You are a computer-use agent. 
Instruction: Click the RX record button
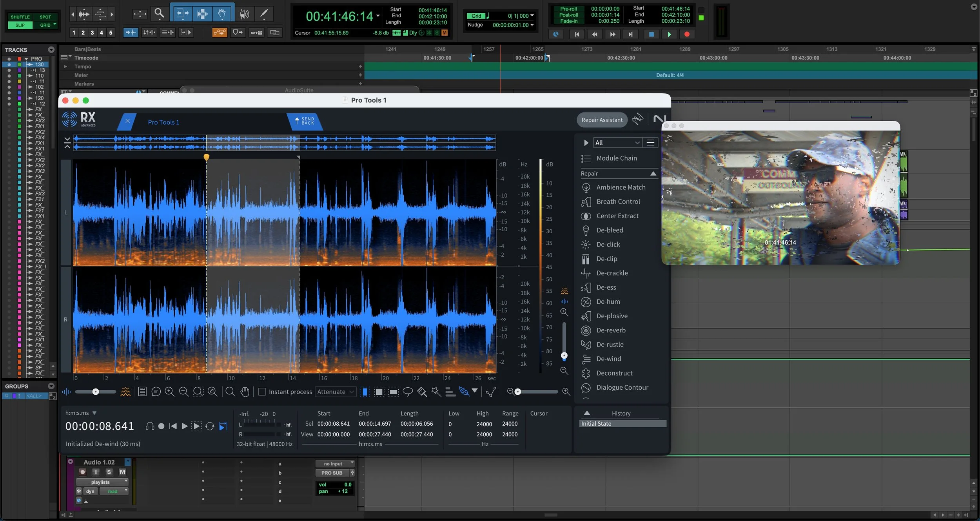[161, 426]
